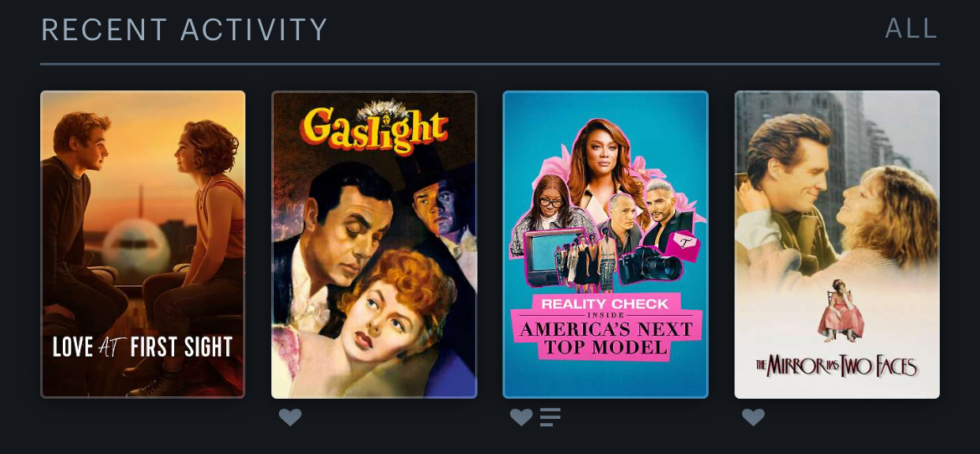Open the Love at First Sight poster
Screen dimensions: 980x454
[142, 245]
